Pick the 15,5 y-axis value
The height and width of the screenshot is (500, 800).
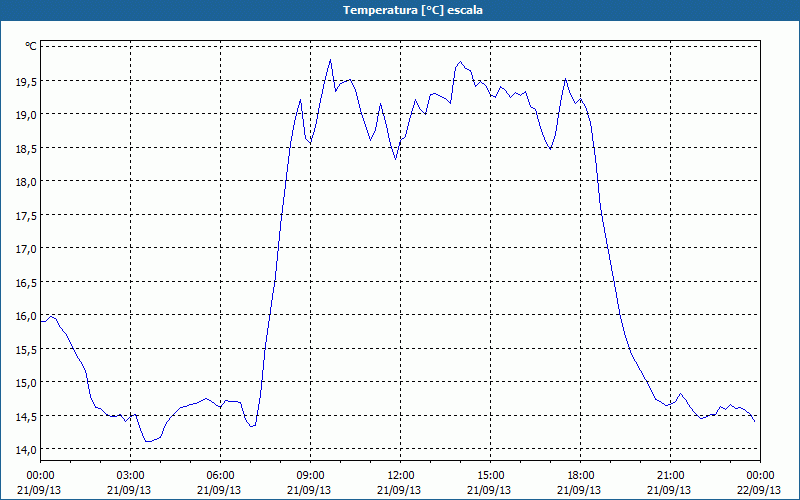click(x=26, y=349)
